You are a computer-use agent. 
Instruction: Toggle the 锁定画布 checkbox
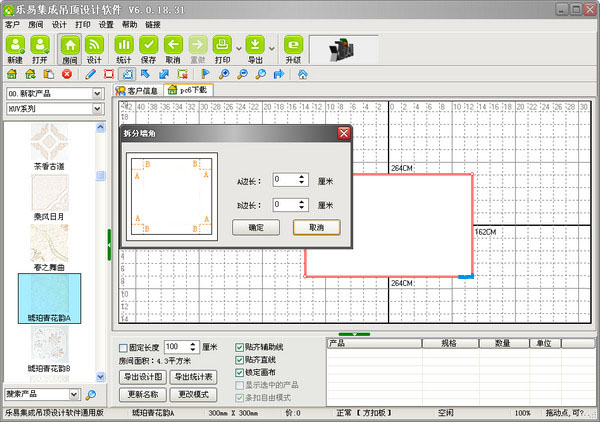(x=239, y=371)
